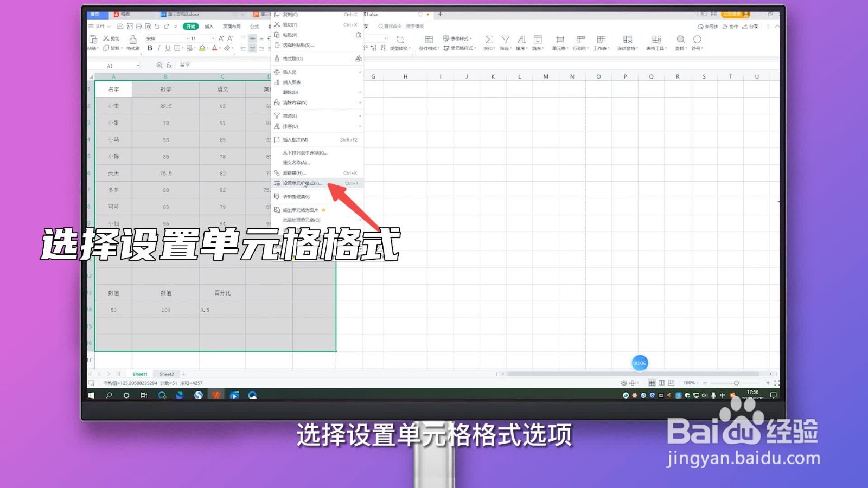Choose 格式刷(O) in the context menu
Viewport: 868px width, 488px height.
tap(317, 59)
